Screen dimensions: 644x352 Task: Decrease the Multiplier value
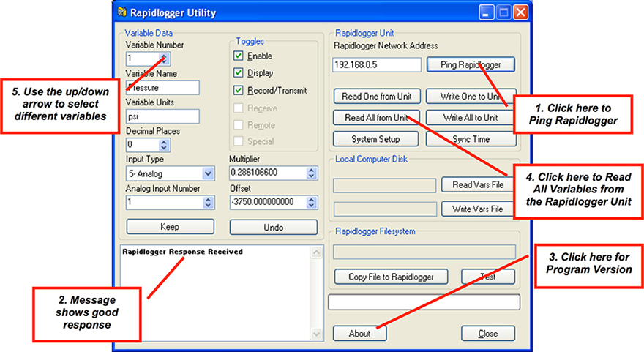(x=311, y=176)
